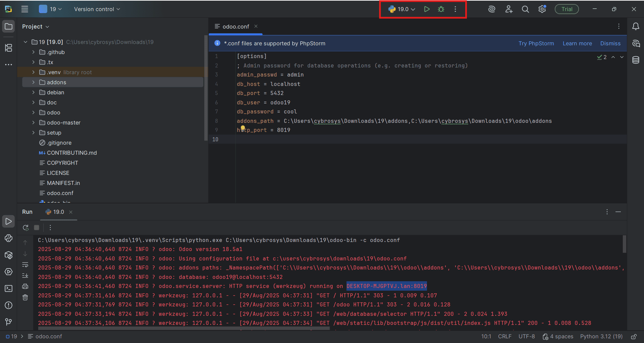Open Python Console tool window icon

(8, 238)
